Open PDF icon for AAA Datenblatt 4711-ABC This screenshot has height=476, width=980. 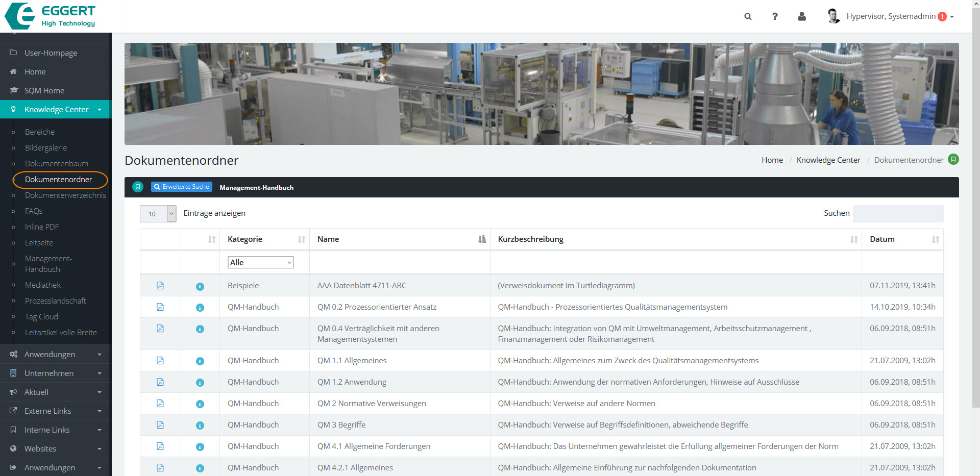(x=160, y=286)
